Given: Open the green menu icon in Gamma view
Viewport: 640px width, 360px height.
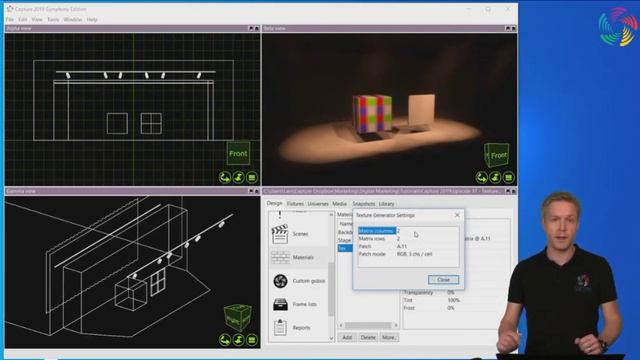Looking at the screenshot, I should click(252, 340).
